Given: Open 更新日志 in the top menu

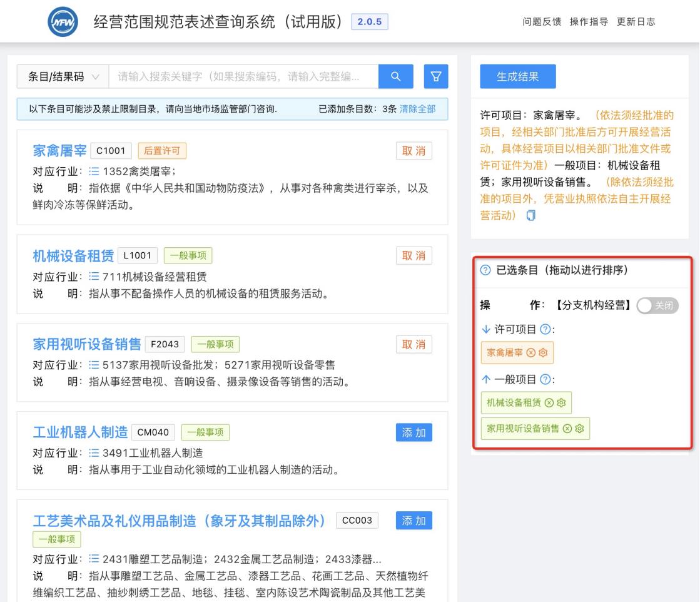Looking at the screenshot, I should click(x=636, y=22).
